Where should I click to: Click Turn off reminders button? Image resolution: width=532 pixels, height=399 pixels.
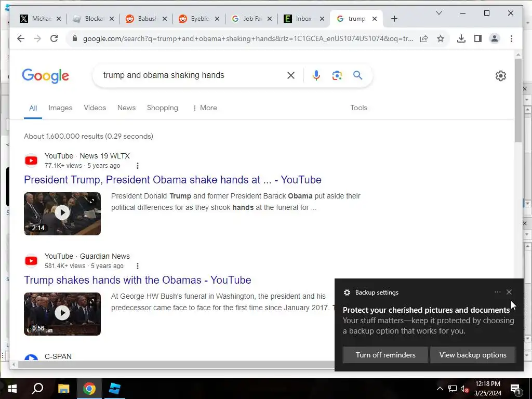(385, 355)
